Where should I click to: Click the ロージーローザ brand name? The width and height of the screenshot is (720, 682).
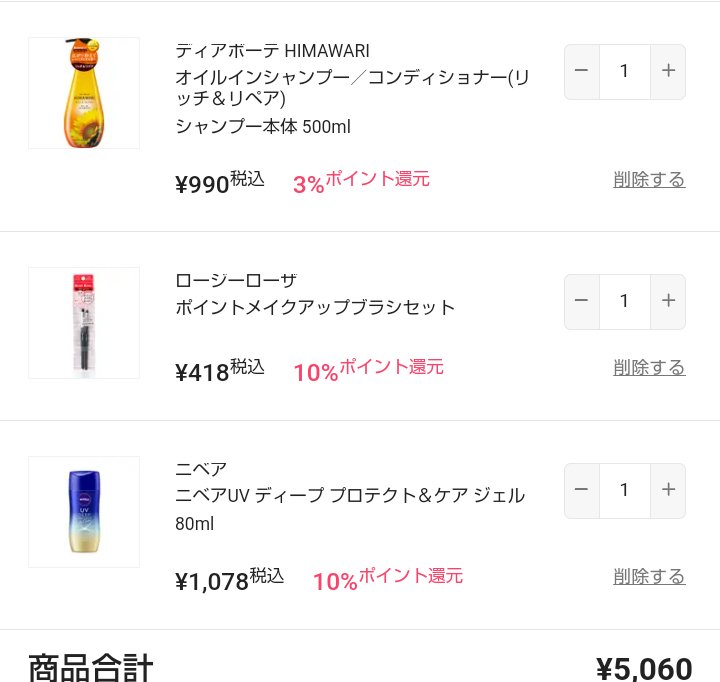click(x=236, y=280)
